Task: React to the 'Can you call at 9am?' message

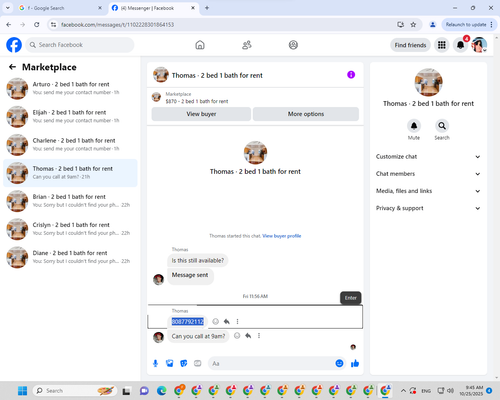Action: pyautogui.click(x=237, y=336)
